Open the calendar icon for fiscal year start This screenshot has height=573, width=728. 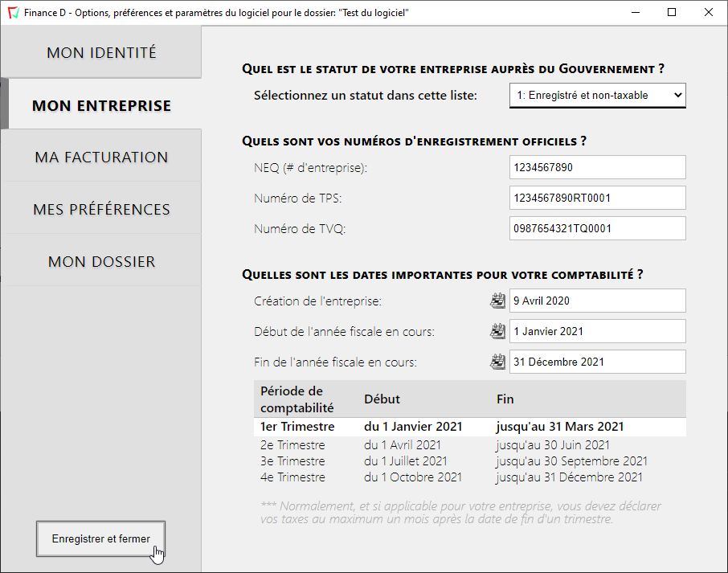tap(497, 330)
